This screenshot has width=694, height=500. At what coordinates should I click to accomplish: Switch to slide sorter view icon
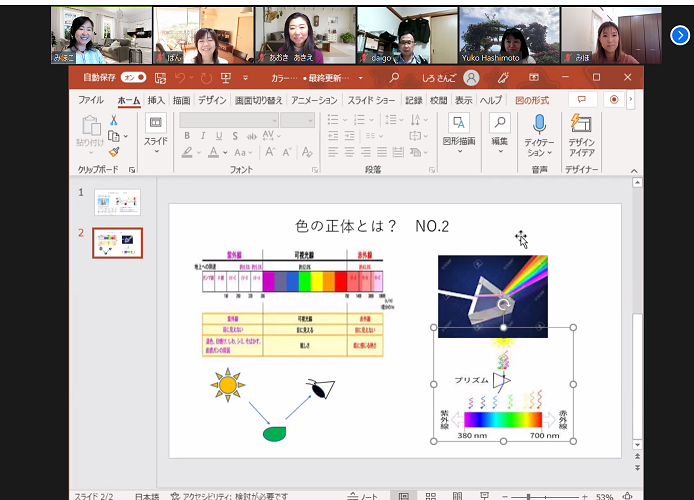431,496
